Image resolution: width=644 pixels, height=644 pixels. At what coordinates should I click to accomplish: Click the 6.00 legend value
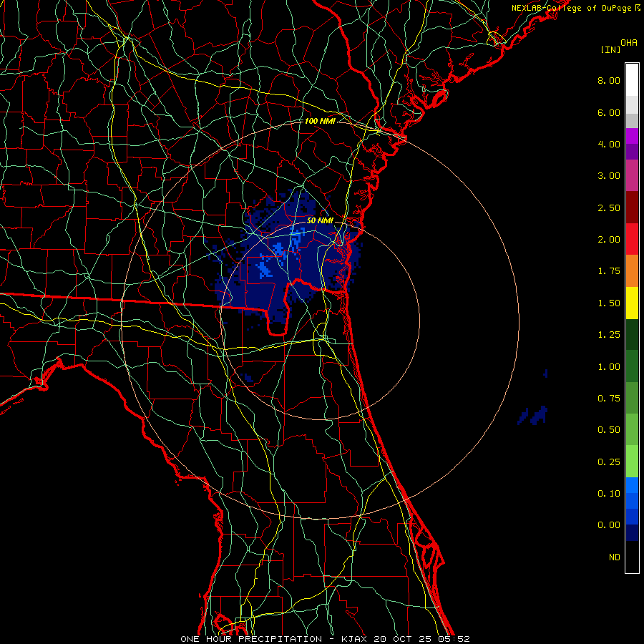point(609,112)
